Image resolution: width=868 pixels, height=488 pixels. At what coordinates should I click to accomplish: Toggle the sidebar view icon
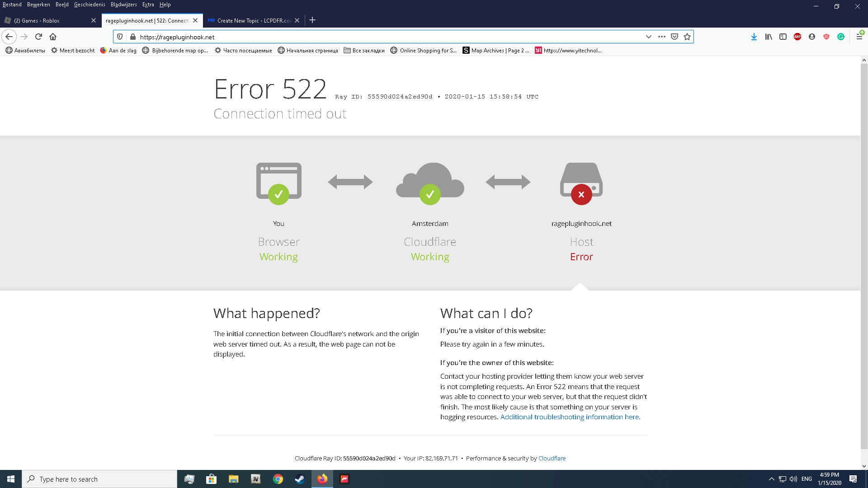[783, 37]
